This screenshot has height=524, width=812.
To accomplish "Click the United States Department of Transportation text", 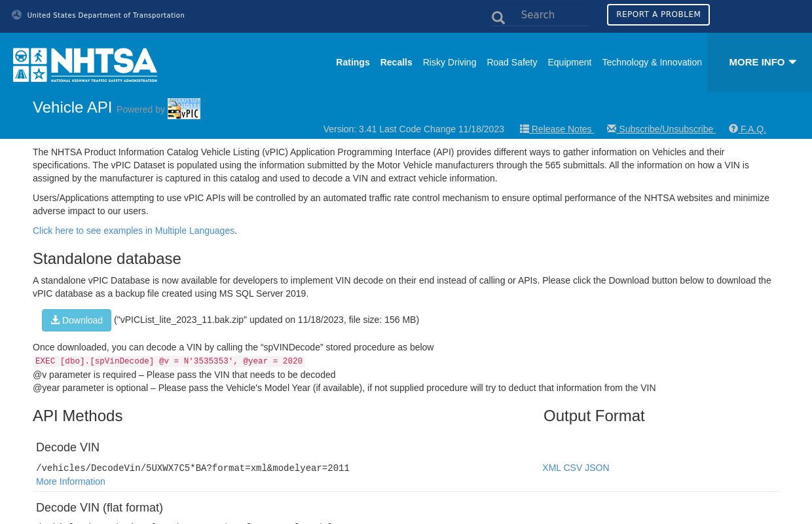I will click(106, 16).
